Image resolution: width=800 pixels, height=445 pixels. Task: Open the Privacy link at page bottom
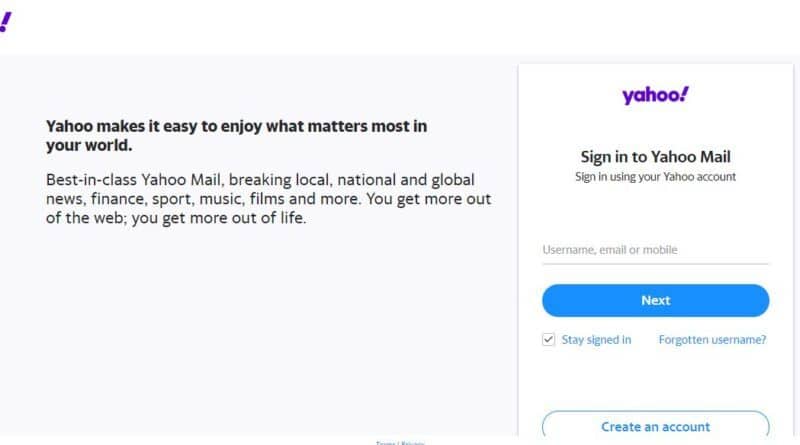tap(414, 442)
